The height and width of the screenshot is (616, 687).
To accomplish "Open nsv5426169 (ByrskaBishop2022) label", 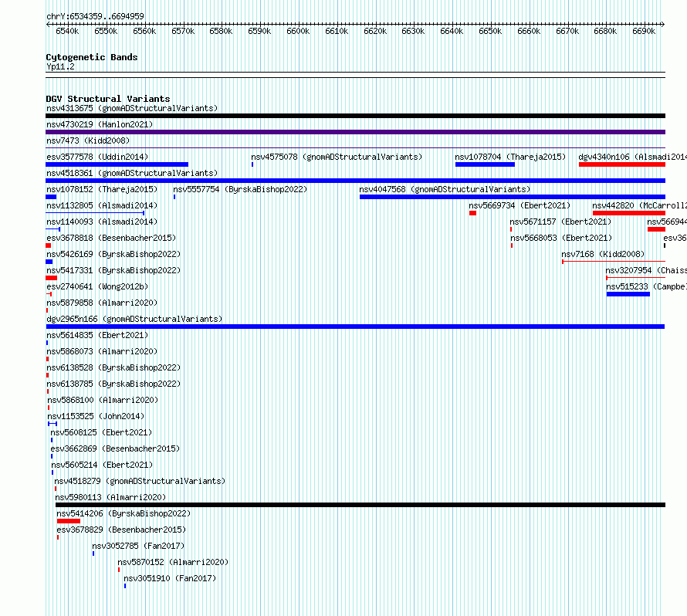I will point(113,254).
